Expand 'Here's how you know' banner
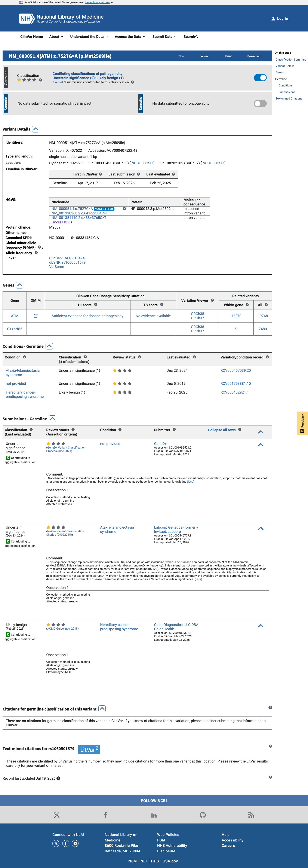The image size is (308, 868). point(99,2)
